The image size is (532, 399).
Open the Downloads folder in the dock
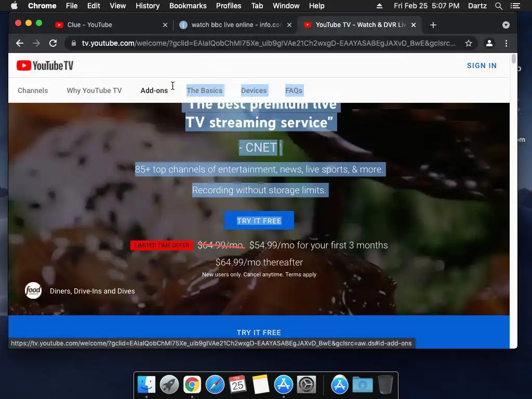pos(362,384)
